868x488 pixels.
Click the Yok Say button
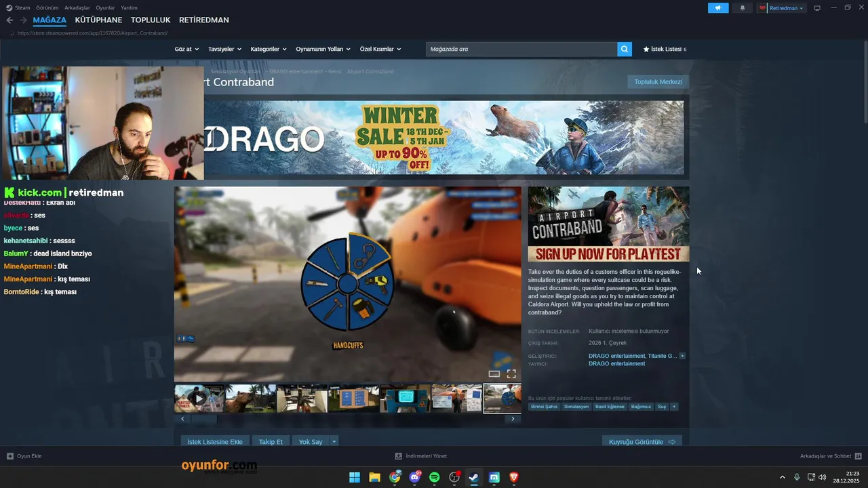click(311, 441)
